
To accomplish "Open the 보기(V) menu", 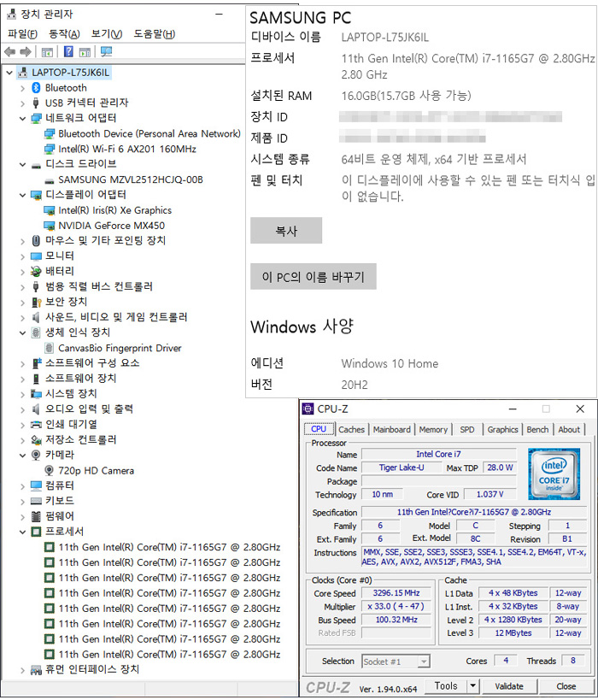I will [107, 34].
